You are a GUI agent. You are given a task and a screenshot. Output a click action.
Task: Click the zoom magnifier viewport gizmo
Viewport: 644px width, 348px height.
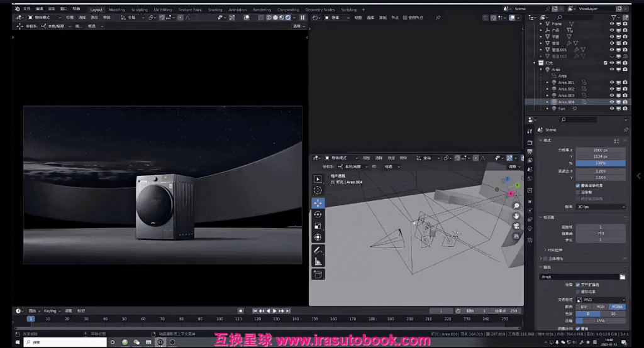click(x=516, y=205)
